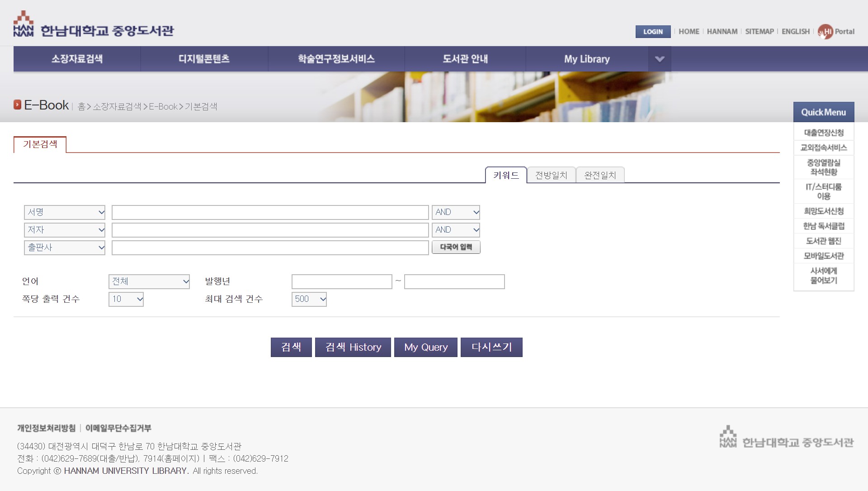Open first AND operator dropdown
Screen dimensions: 868x491
[x=456, y=212]
